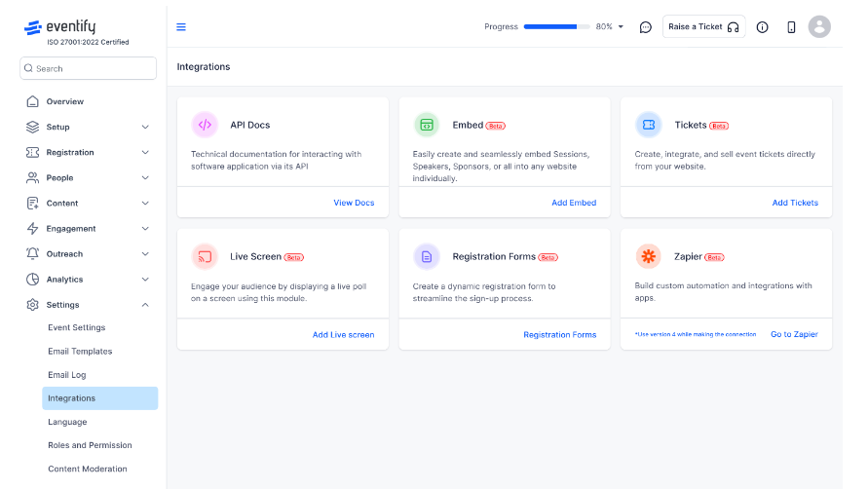
Task: Expand the Setup chevron
Action: click(145, 127)
